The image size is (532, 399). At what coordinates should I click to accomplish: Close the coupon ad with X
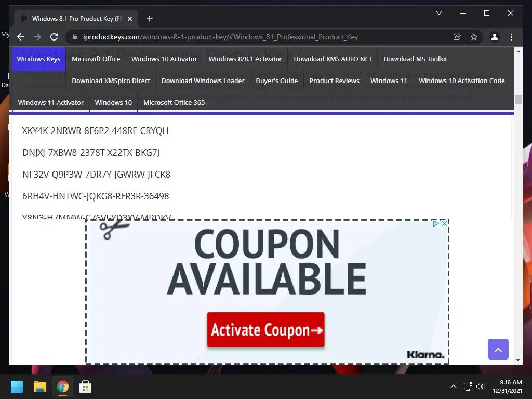coord(444,223)
